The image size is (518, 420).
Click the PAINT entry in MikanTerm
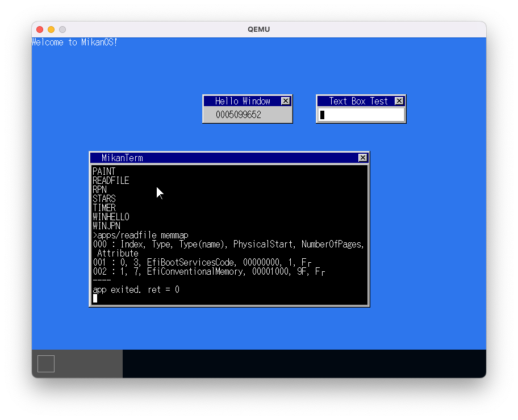pyautogui.click(x=104, y=171)
